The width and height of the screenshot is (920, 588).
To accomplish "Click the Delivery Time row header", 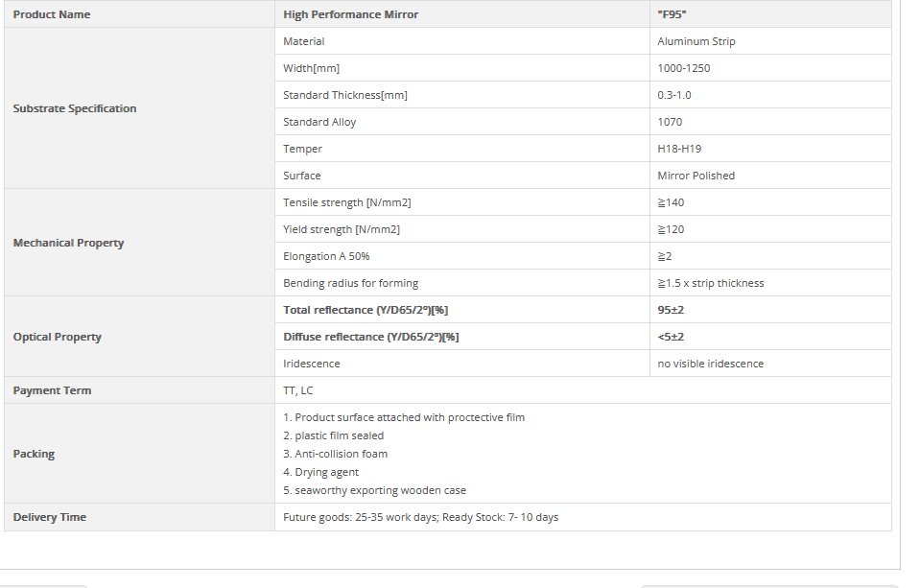I will [50, 517].
